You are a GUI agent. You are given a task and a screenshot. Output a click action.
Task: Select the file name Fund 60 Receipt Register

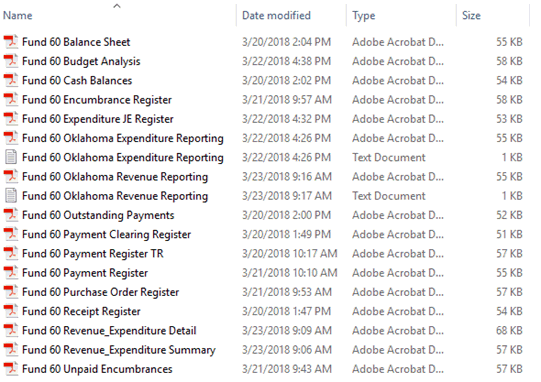click(x=81, y=311)
